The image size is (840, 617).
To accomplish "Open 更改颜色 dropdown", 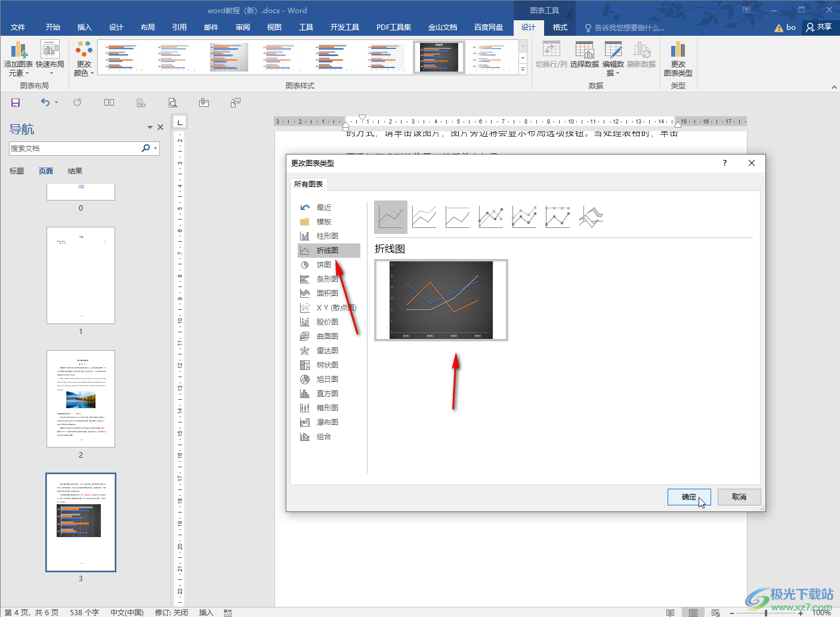I will 84,58.
